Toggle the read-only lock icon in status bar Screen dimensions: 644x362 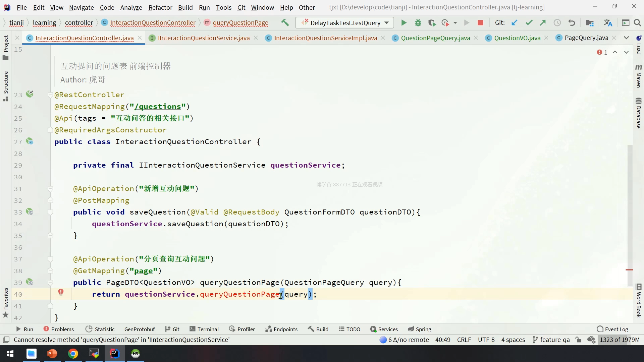click(578, 340)
